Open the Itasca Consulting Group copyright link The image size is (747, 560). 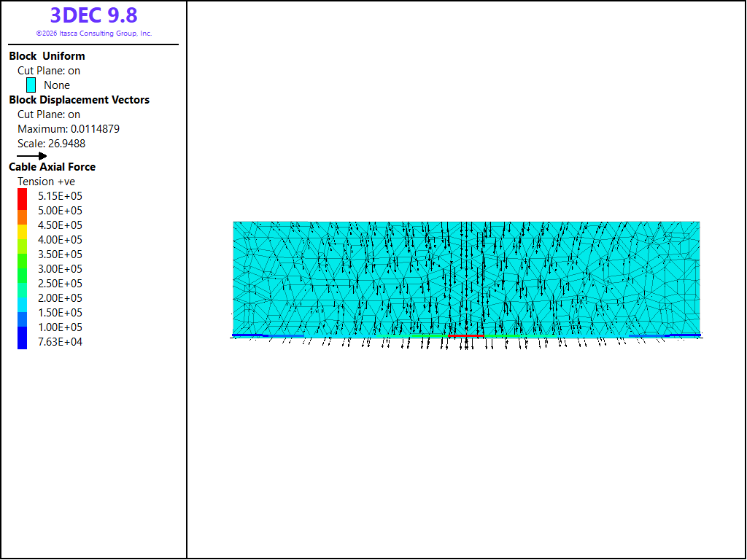click(94, 34)
